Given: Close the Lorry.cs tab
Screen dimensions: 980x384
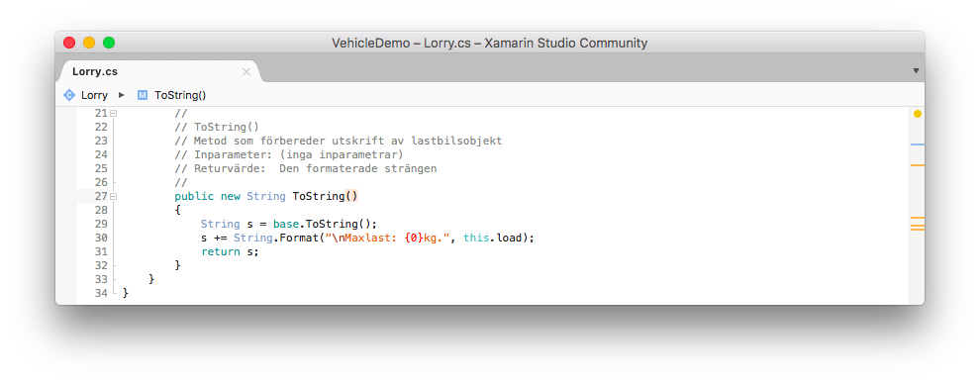Looking at the screenshot, I should (x=245, y=72).
